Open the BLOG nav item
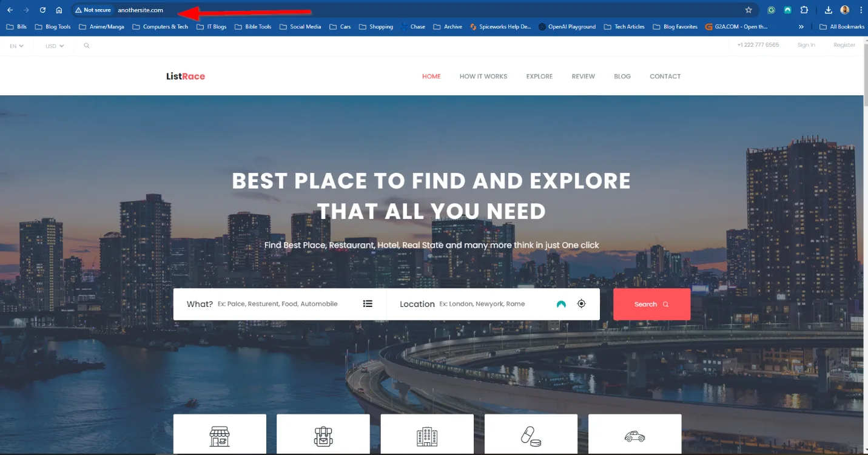The width and height of the screenshot is (868, 455). [x=622, y=76]
